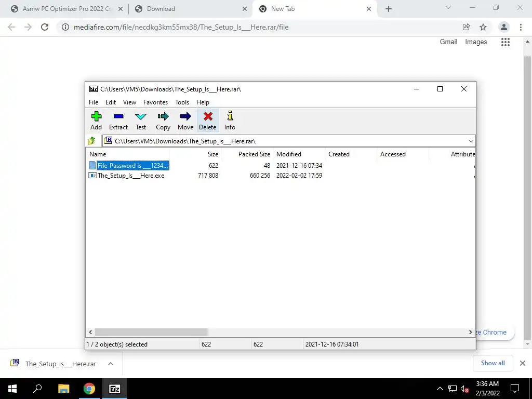Click the Chrome taskbar icon
Image resolution: width=532 pixels, height=399 pixels.
coord(89,389)
